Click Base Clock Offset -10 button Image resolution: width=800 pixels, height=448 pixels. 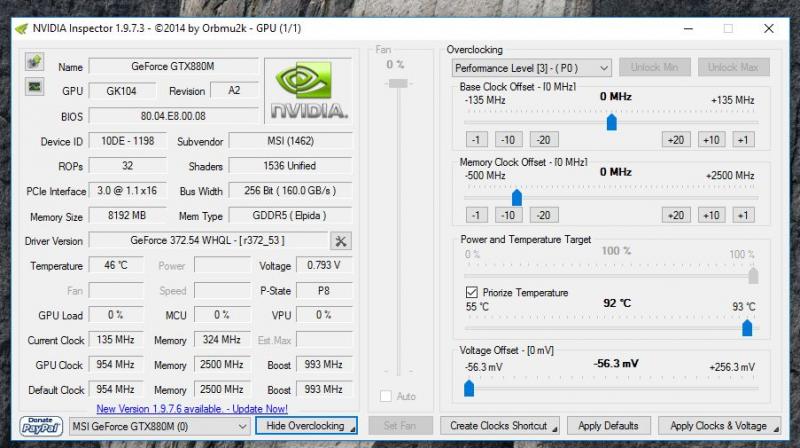(508, 140)
